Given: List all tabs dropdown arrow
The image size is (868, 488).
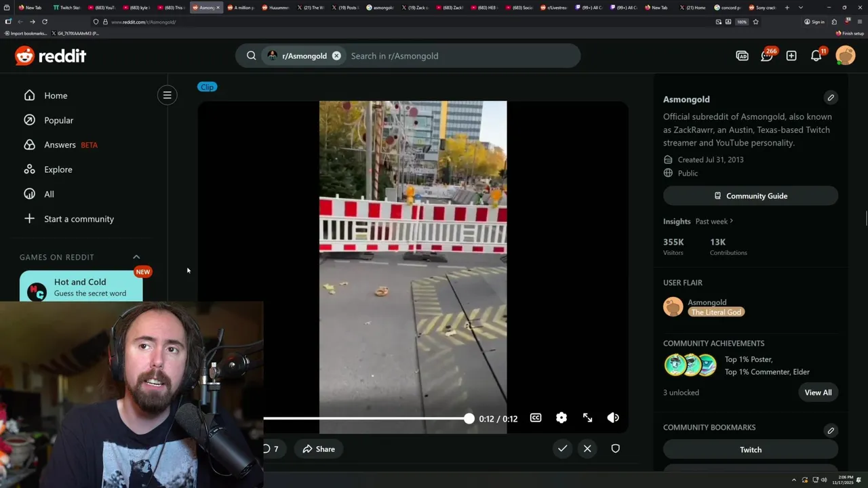Looking at the screenshot, I should [801, 7].
